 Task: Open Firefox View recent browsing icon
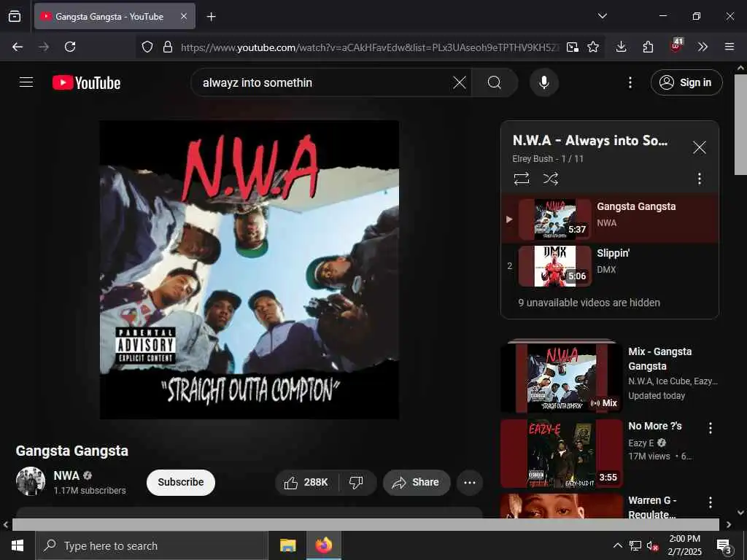coord(15,16)
